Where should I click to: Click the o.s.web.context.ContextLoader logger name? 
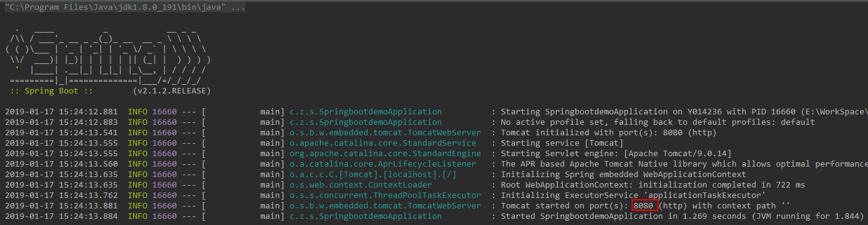[361, 185]
